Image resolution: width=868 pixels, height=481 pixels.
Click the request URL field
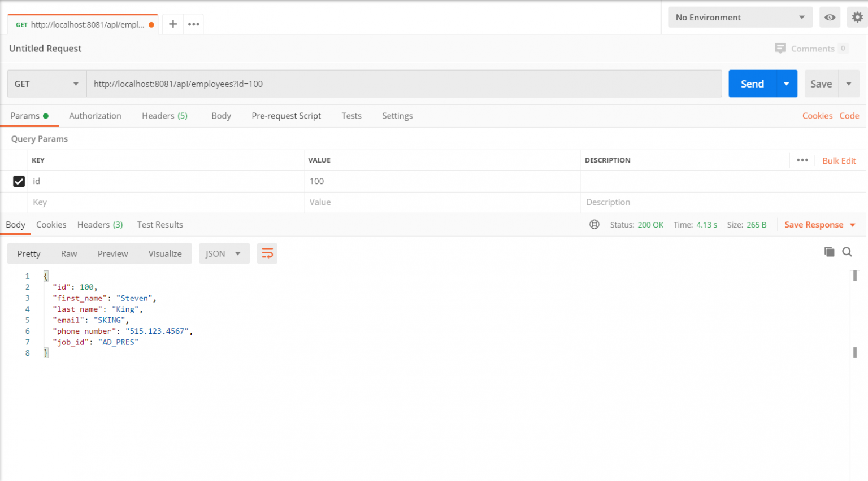396,83
